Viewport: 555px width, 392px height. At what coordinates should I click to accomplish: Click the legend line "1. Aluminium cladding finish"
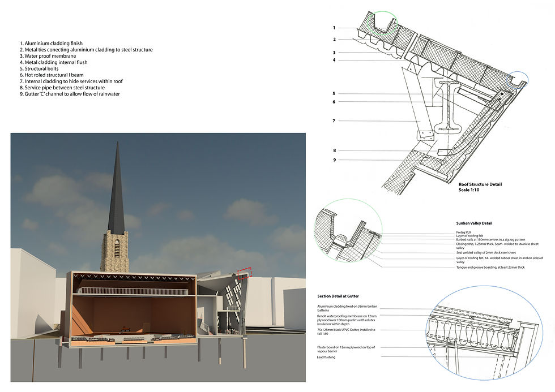[51, 44]
